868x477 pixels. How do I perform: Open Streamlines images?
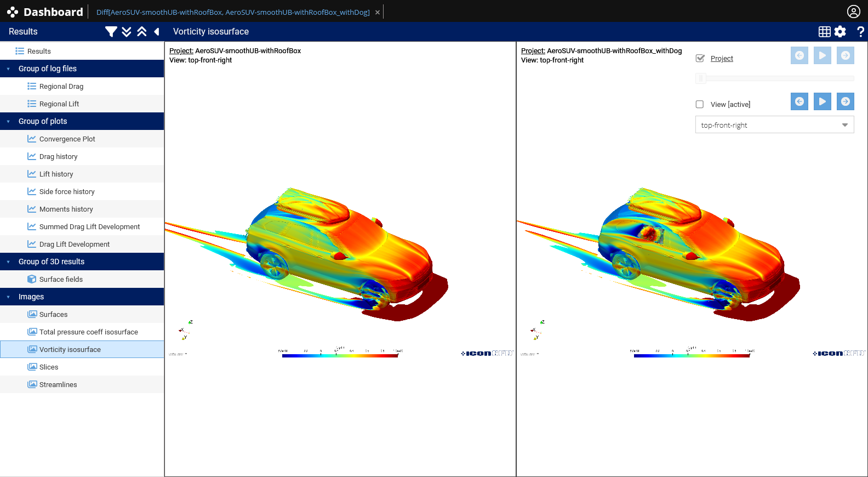(x=82, y=384)
